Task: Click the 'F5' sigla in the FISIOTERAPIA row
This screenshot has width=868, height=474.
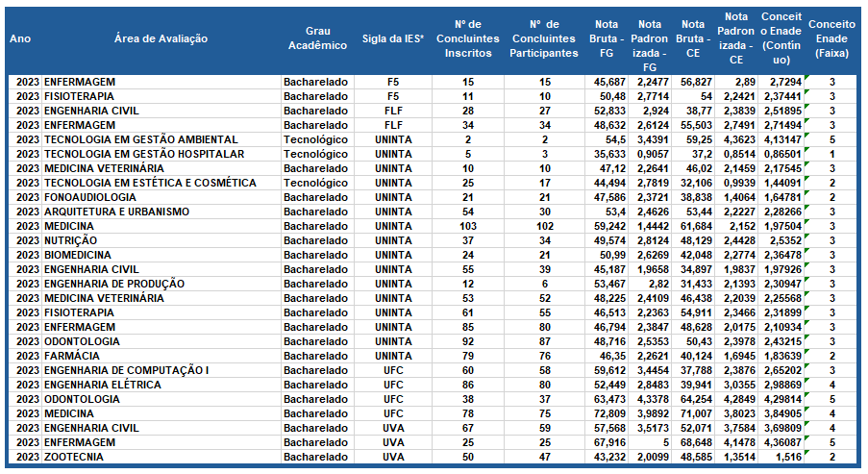Action: [393, 96]
